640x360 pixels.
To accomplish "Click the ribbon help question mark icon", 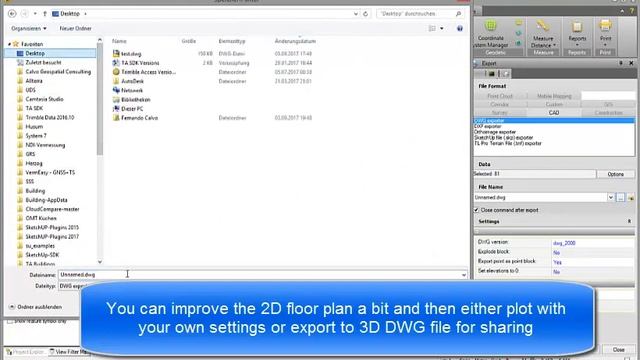I will tap(631, 11).
